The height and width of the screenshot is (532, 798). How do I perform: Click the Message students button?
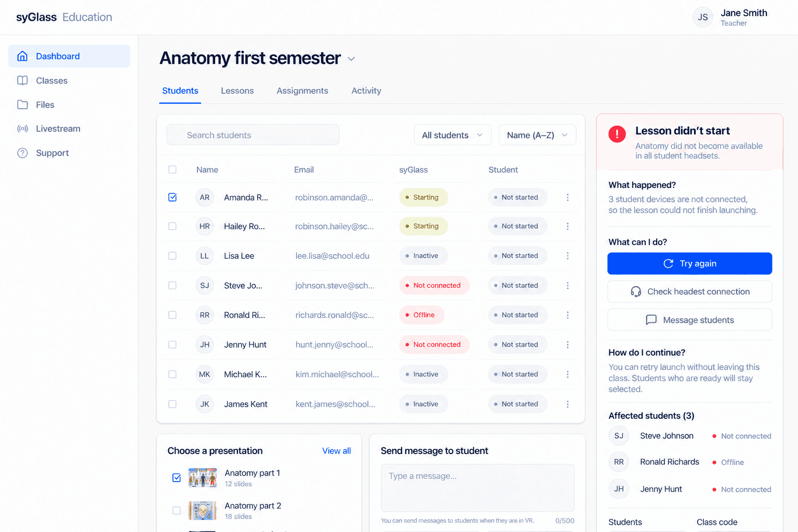point(689,320)
